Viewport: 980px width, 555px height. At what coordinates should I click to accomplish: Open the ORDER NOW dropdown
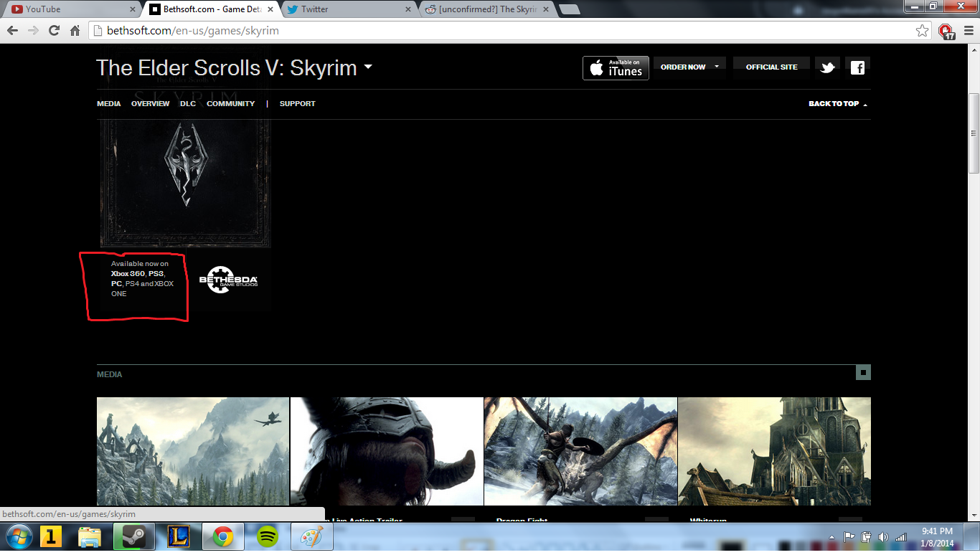coord(689,67)
